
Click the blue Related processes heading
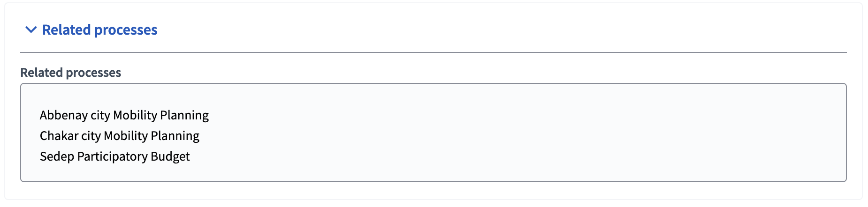[x=99, y=30]
